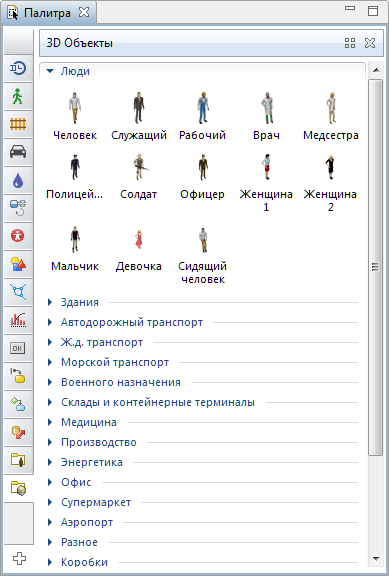Select the Девочка 3D figure
389x576 pixels.
pyautogui.click(x=139, y=249)
